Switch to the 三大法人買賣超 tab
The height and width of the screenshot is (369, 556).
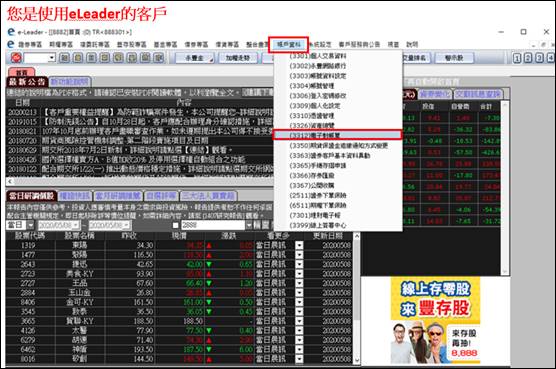coord(208,196)
